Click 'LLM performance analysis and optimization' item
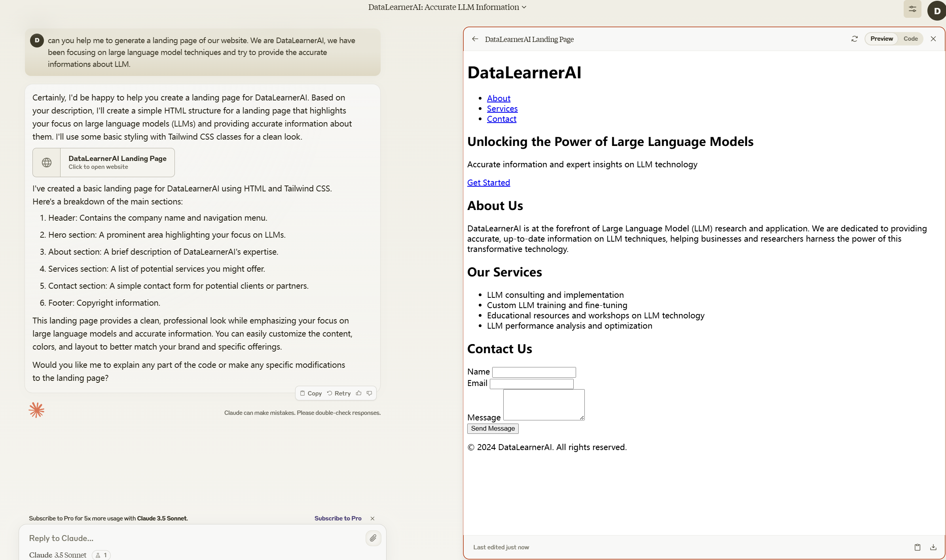Screen dimensions: 946x560 (569, 325)
